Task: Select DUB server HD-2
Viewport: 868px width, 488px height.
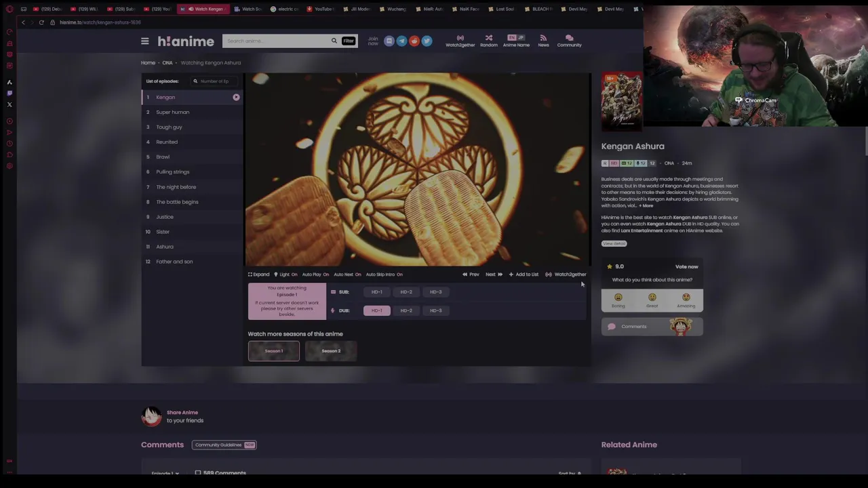Action: tap(406, 310)
